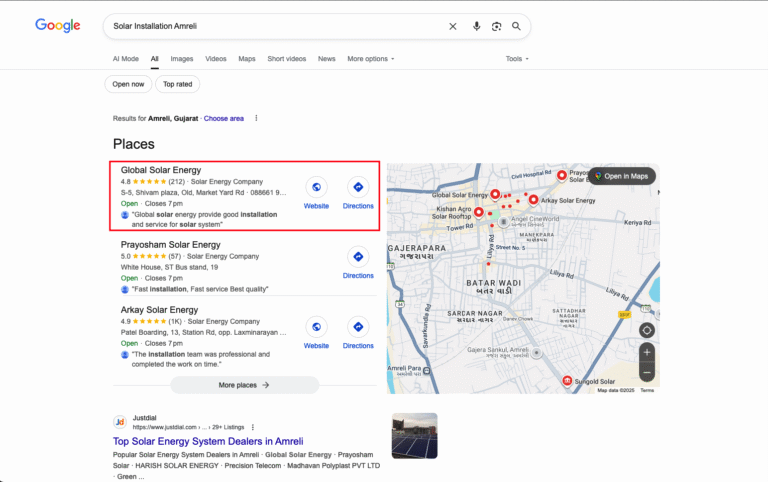The image size is (768, 482).
Task: Click Angel CineWorld map marker
Action: click(x=504, y=221)
